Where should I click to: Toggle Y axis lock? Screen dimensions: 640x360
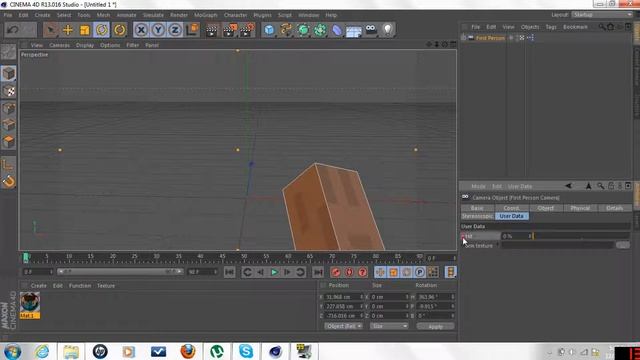coord(158,30)
